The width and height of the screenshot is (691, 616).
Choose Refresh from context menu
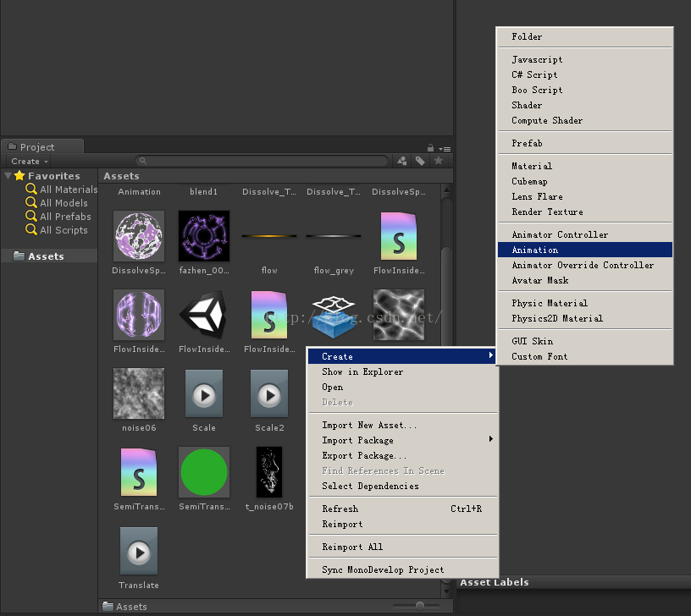(402, 509)
